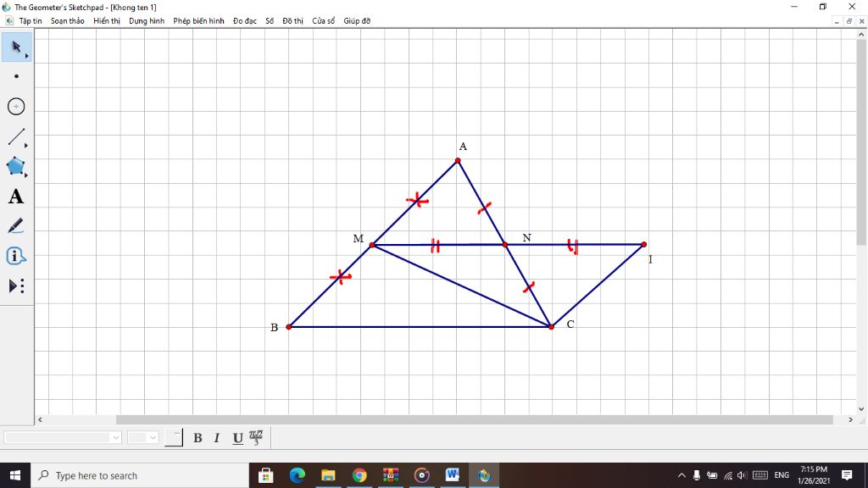Restore the inner document window

(849, 21)
